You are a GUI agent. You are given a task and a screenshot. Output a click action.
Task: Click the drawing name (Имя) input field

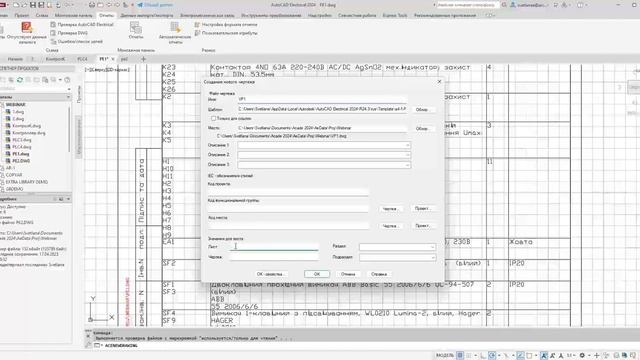point(322,99)
